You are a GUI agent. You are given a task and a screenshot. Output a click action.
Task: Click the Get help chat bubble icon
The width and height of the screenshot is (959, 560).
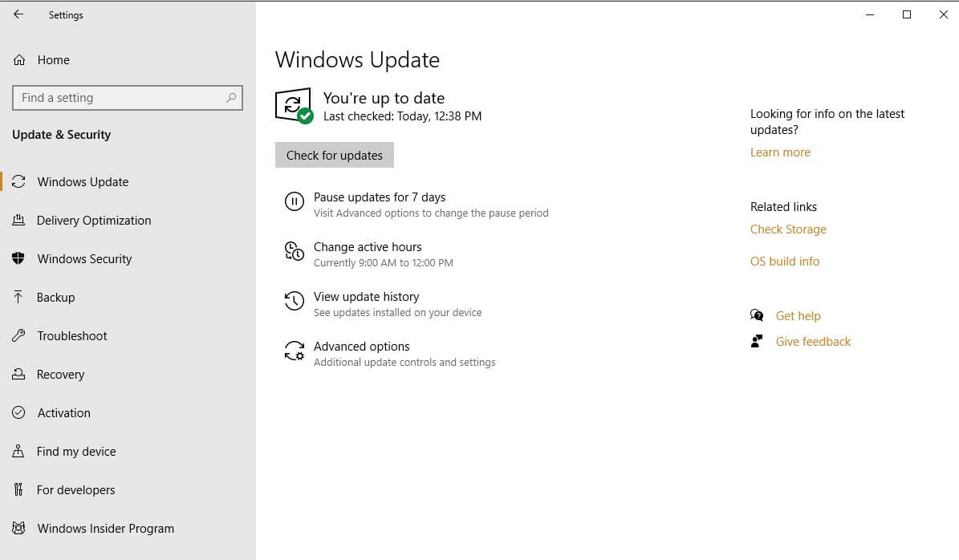(757, 315)
